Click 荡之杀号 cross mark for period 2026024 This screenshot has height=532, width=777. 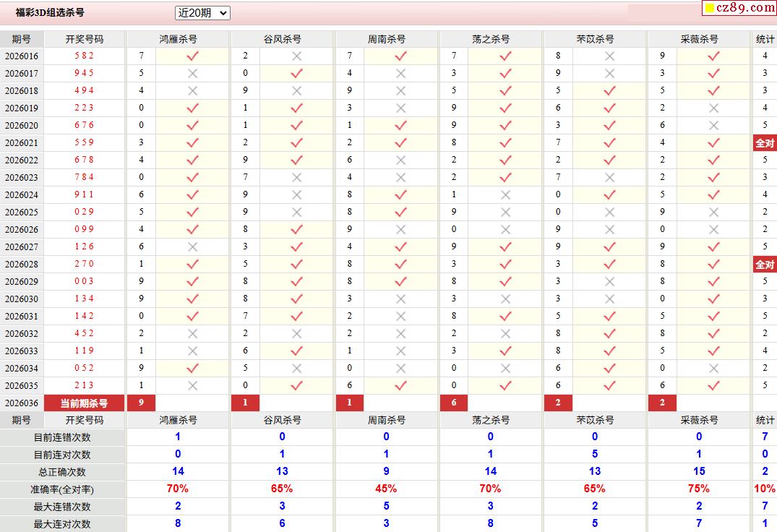coord(505,194)
